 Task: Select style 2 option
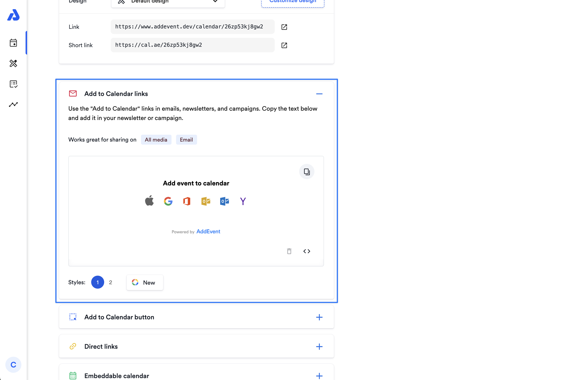110,282
